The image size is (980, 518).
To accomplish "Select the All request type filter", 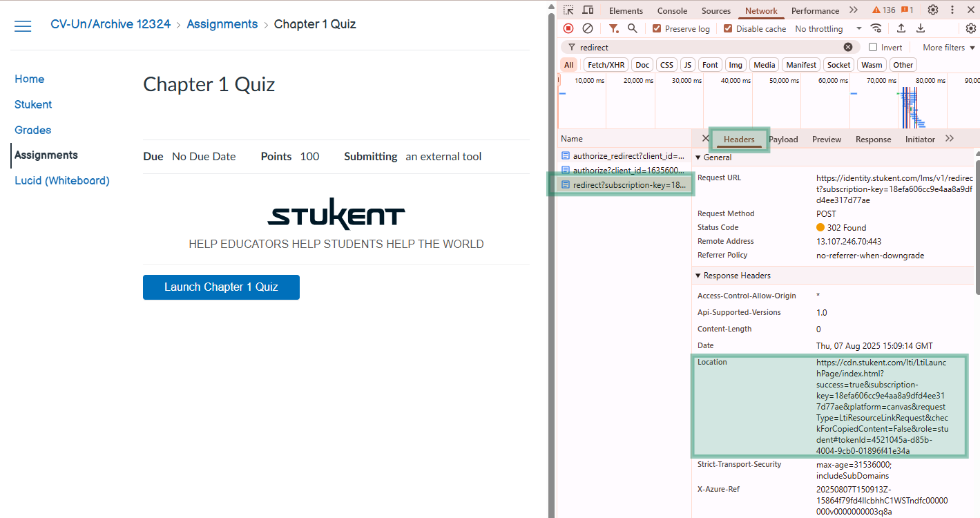I will (x=568, y=65).
